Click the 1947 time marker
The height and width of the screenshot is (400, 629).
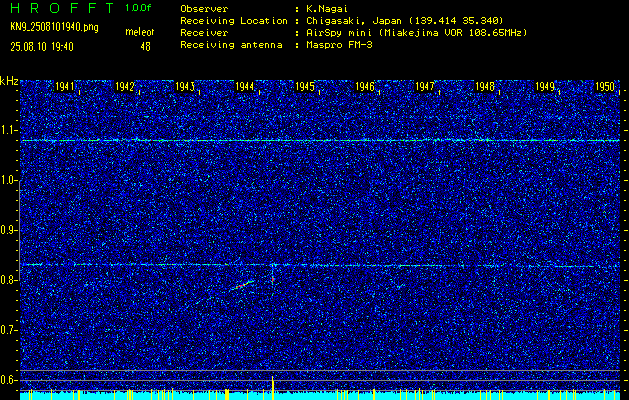tap(425, 86)
